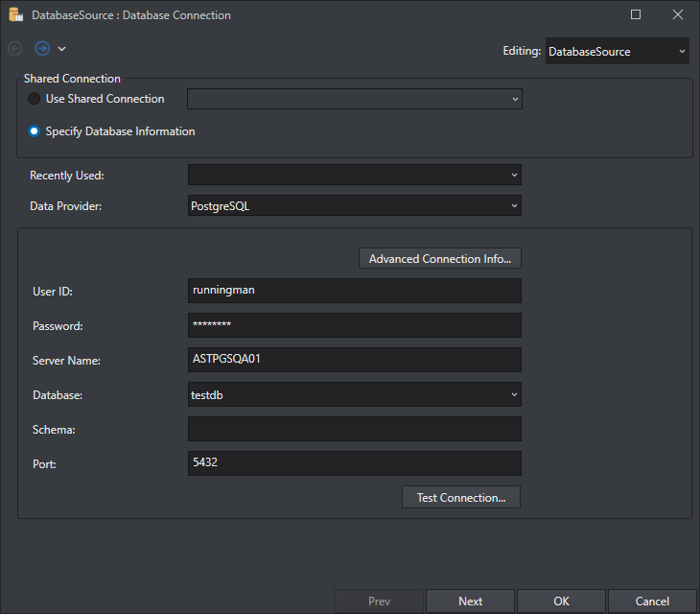This screenshot has height=614, width=700.
Task: Click the Server Name text box
Action: tap(354, 360)
